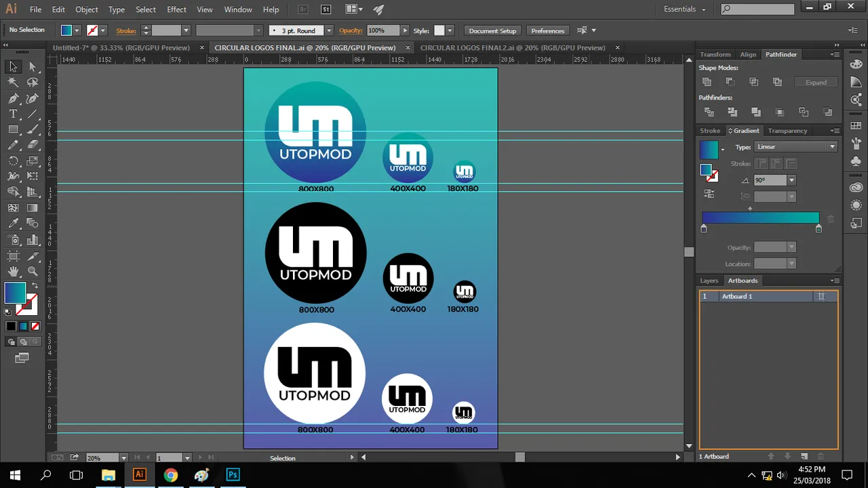Select the right gradient color stop
Image resolution: width=868 pixels, height=488 pixels.
(818, 229)
